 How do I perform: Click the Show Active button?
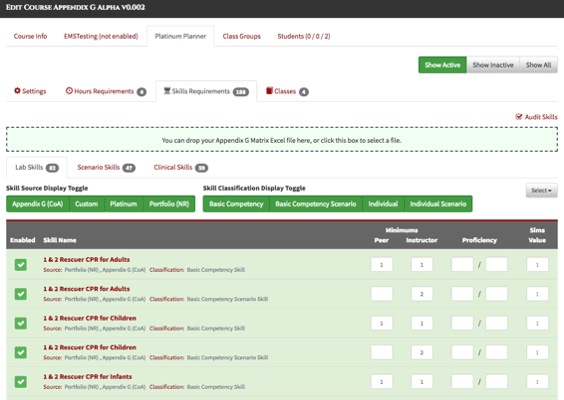(x=442, y=65)
